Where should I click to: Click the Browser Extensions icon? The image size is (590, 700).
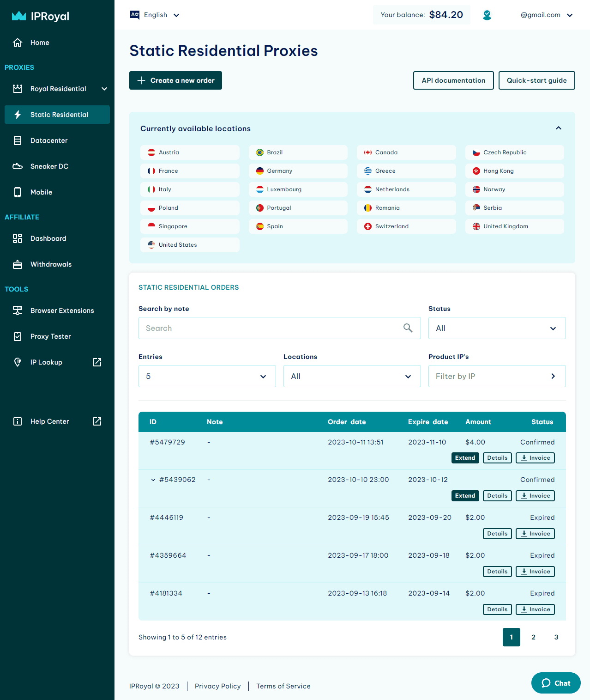[18, 310]
